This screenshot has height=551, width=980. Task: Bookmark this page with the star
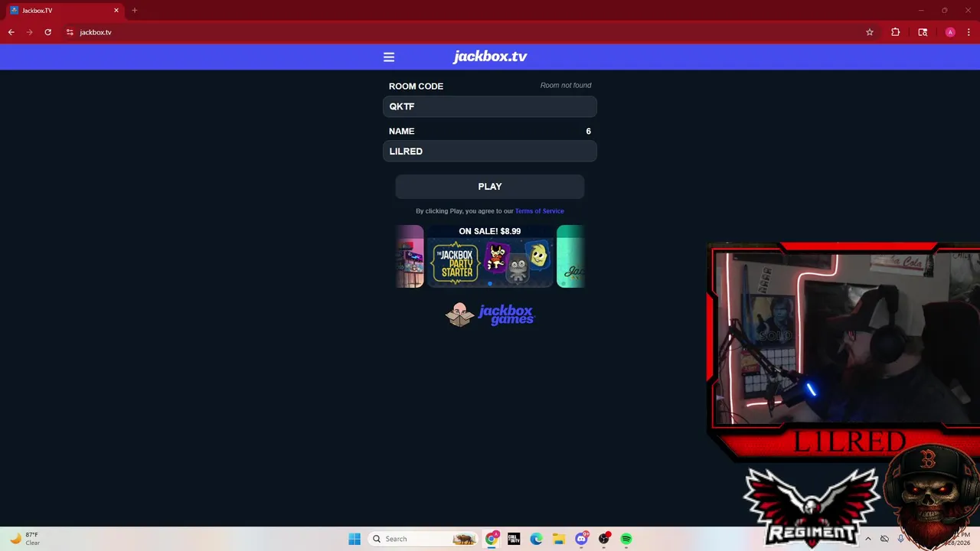click(x=870, y=32)
